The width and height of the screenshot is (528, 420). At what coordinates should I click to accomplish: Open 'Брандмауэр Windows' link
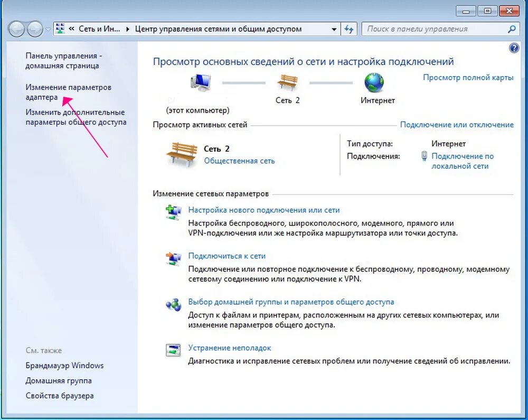click(x=64, y=366)
